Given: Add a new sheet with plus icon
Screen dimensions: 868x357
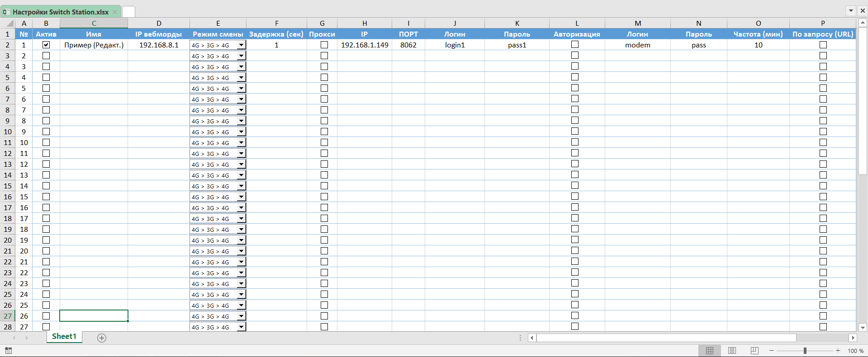Looking at the screenshot, I should (102, 338).
